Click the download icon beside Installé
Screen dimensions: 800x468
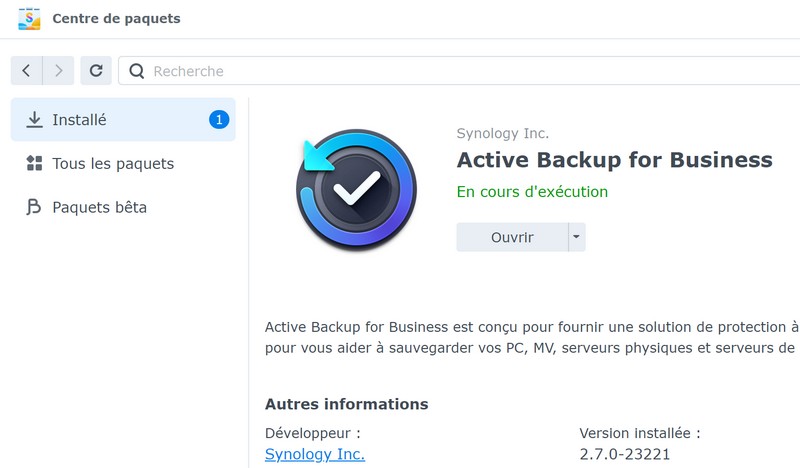[34, 120]
